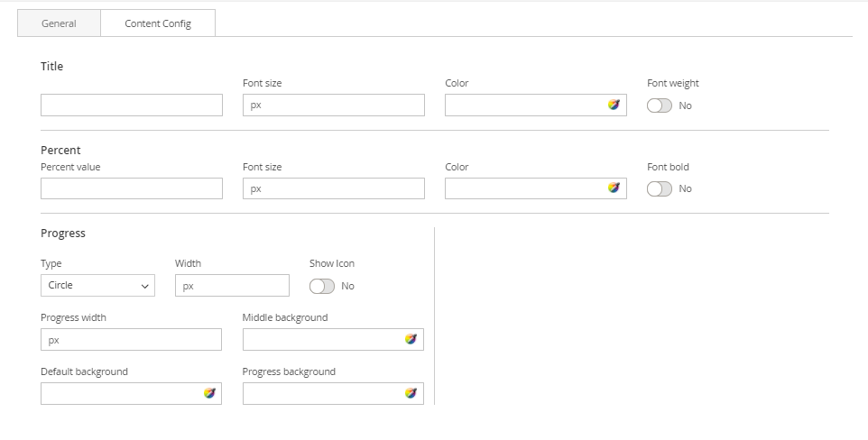Switch to the General tab
The height and width of the screenshot is (440, 868).
tap(59, 23)
